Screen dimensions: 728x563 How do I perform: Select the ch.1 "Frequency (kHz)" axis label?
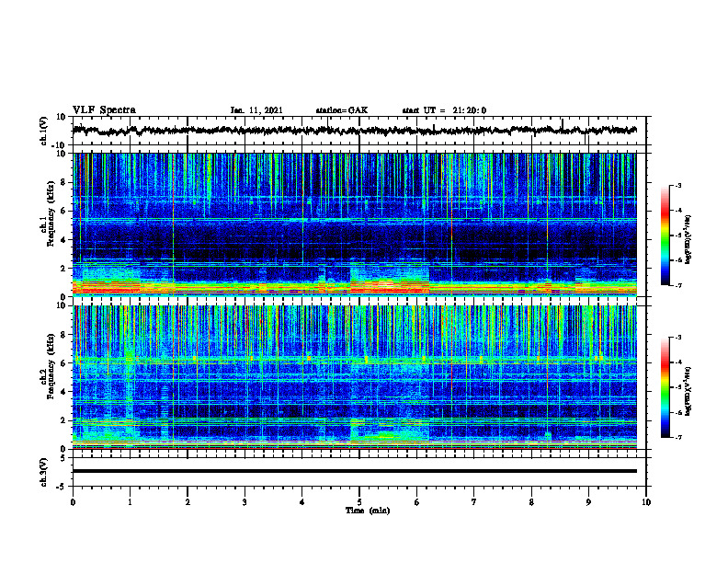point(51,213)
